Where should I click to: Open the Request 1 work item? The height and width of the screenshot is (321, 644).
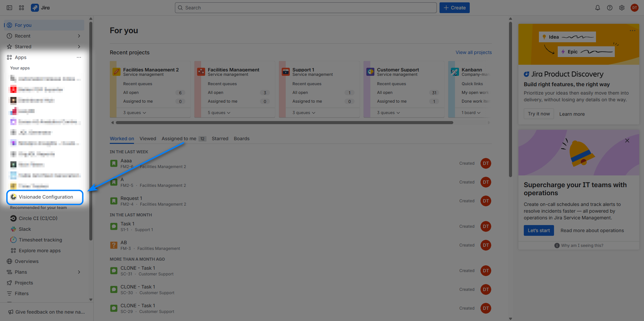131,198
